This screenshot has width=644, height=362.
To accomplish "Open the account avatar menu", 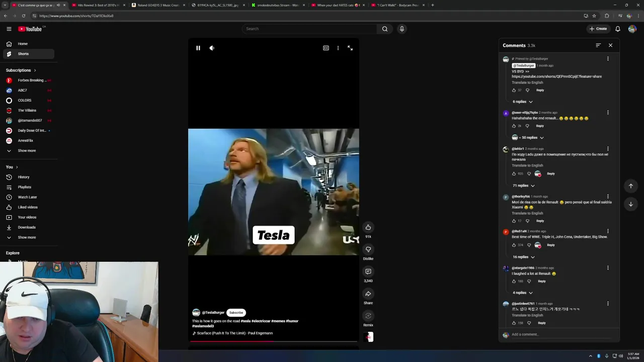I will (632, 29).
